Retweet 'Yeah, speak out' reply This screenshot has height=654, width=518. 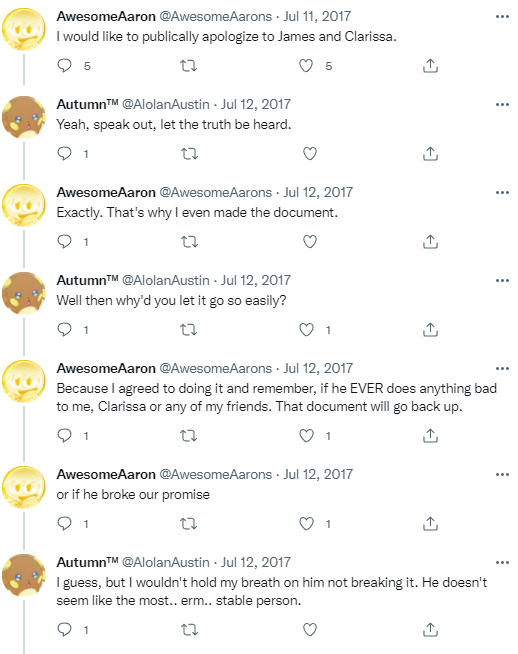[x=189, y=153]
